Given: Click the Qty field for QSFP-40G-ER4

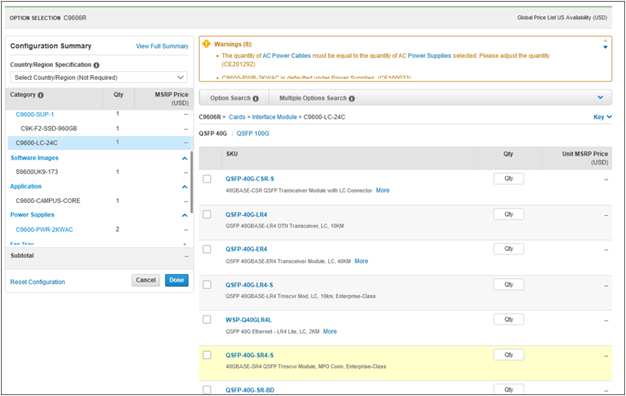Looking at the screenshot, I should pos(509,249).
